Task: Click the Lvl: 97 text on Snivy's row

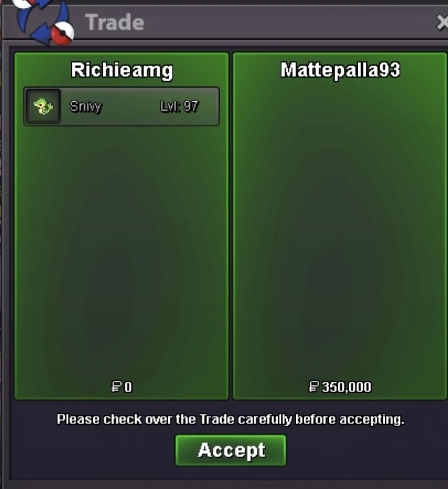Action: [180, 106]
